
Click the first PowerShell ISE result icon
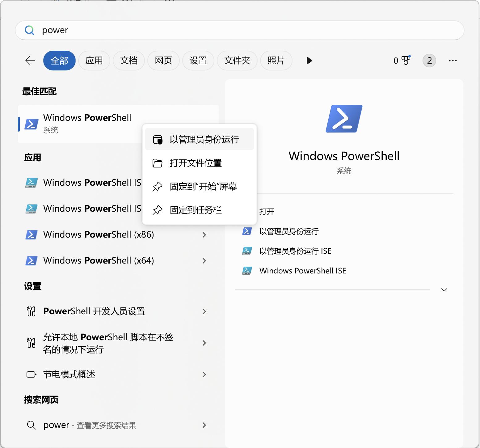(x=32, y=183)
